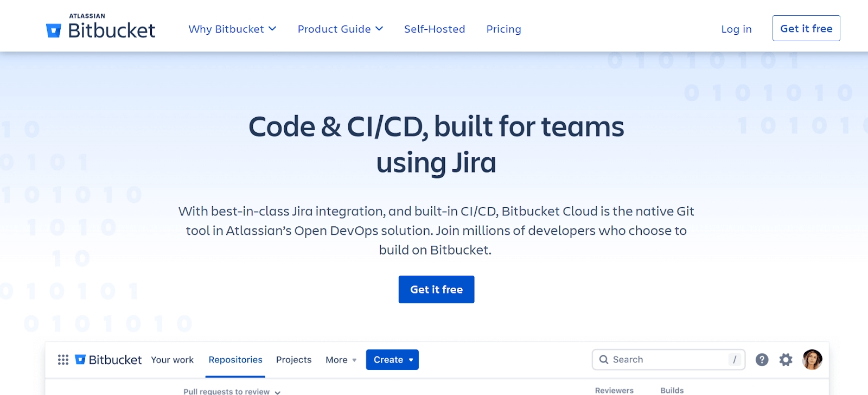The image size is (868, 395).
Task: Click the Builds column header
Action: [x=672, y=391]
